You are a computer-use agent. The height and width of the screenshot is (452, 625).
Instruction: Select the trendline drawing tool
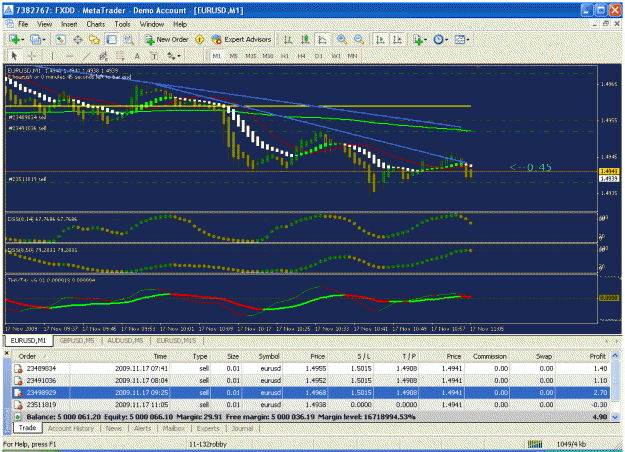pyautogui.click(x=86, y=56)
